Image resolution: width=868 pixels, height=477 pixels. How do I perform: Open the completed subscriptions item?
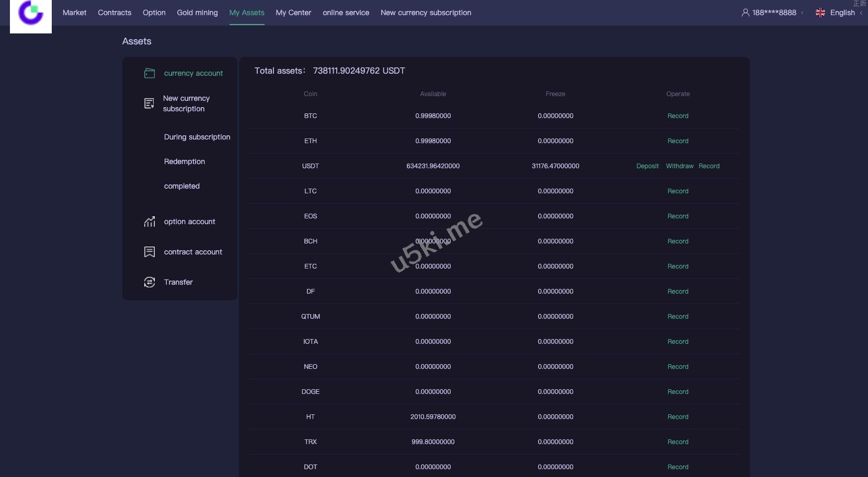[181, 186]
